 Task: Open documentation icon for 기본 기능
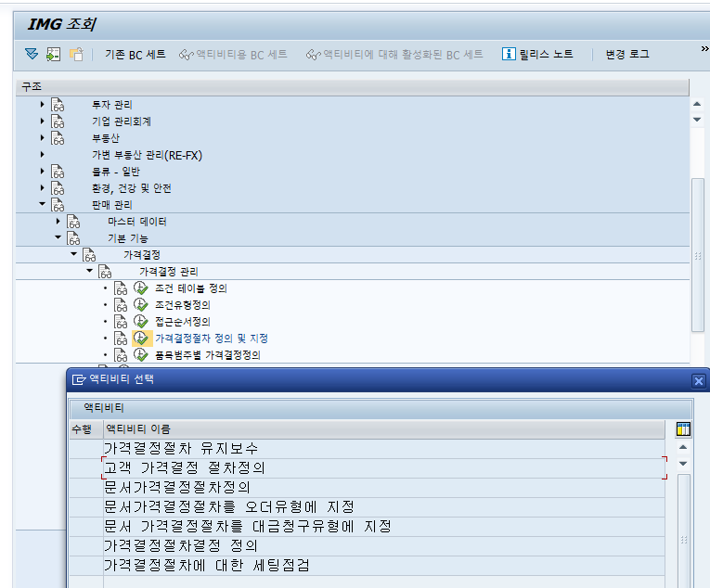(x=73, y=238)
